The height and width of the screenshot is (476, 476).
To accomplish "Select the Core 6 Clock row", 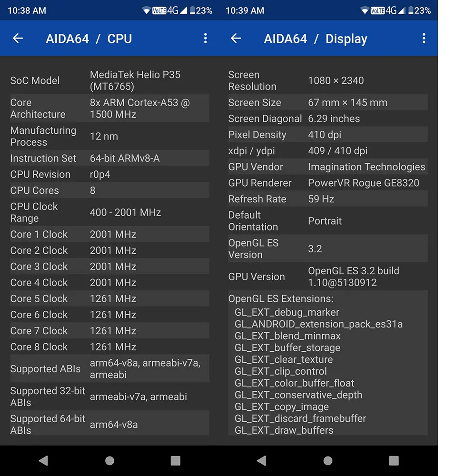I will (109, 315).
